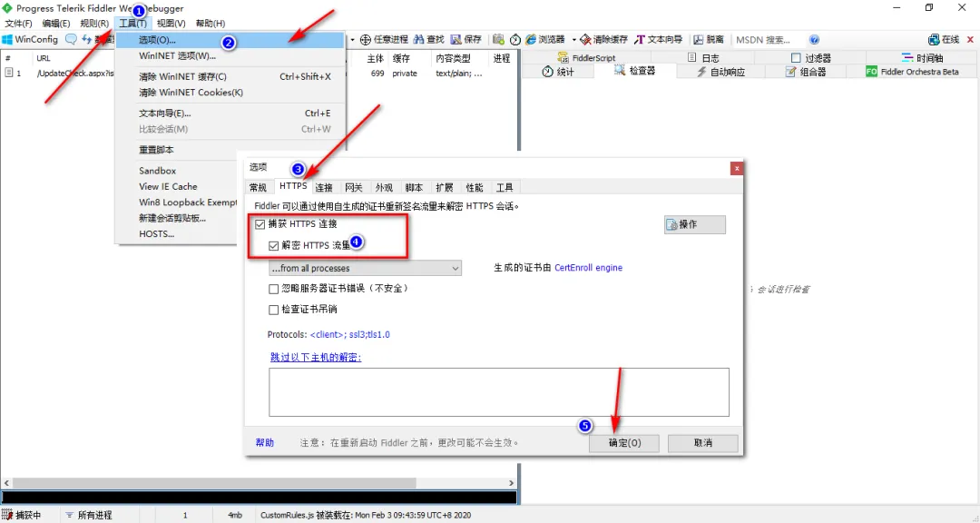Click the 操作 actions button

coord(695,224)
